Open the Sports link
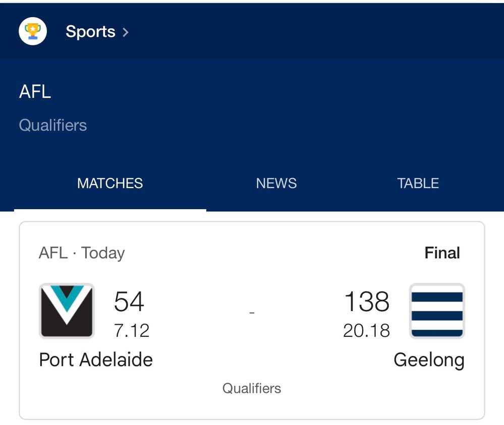The height and width of the screenshot is (425, 504). pos(90,32)
